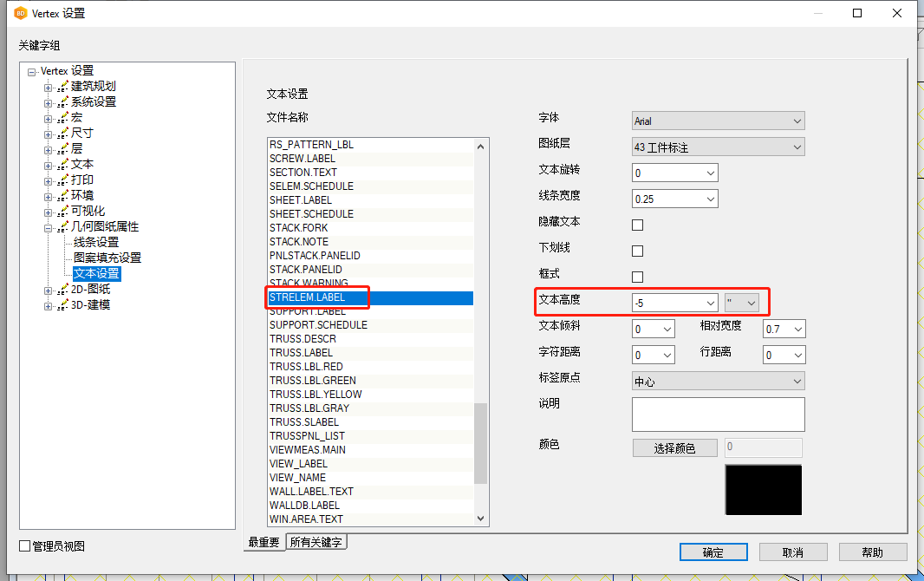This screenshot has height=581, width=924.
Task: Select 文本设置 in the tree
Action: [96, 273]
